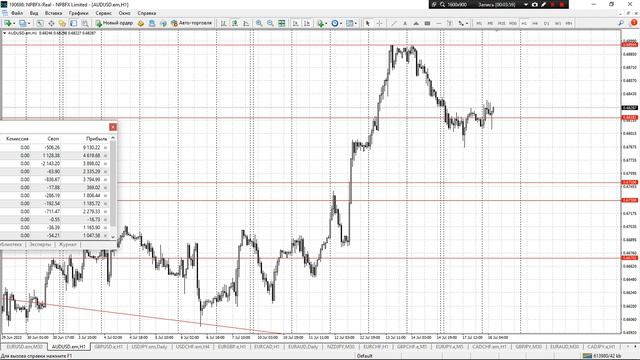Select the Trendline drawing tool
Viewport: 640px width, 360px height.
(393, 23)
